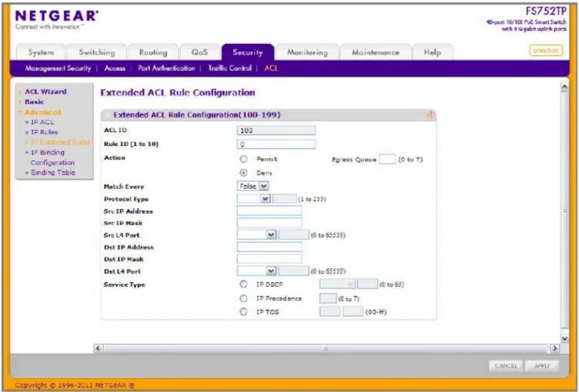Click the Protocol Type number field
579x392 pixels.
pyautogui.click(x=284, y=199)
